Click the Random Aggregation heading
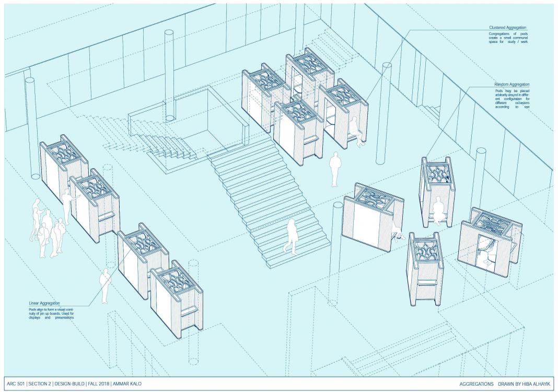 (x=512, y=84)
